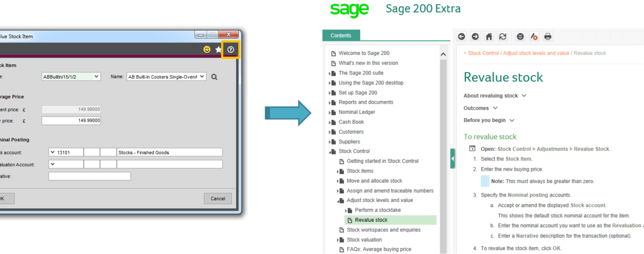
Task: Click the Stocks - Finished Goods field
Action: (170, 153)
